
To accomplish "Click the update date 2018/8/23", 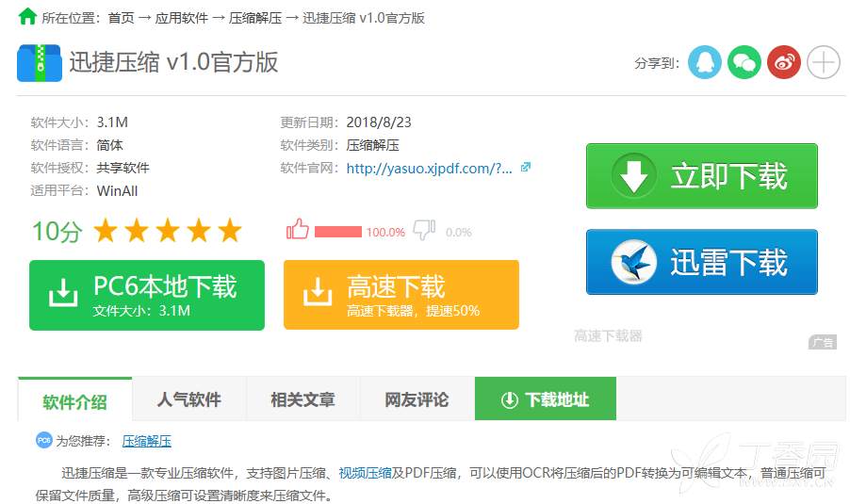I will pyautogui.click(x=379, y=122).
